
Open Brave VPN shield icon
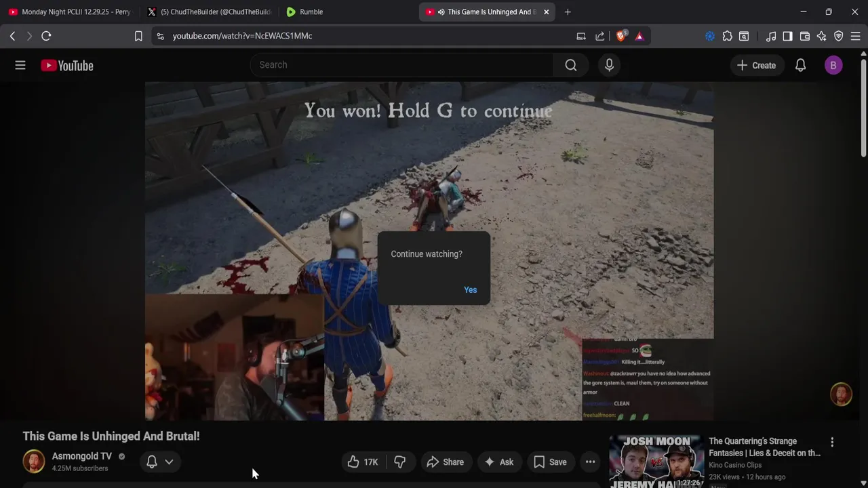coord(839,36)
